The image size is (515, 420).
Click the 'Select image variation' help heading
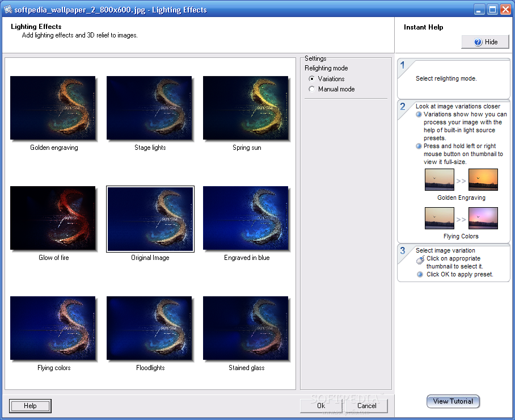coord(445,250)
